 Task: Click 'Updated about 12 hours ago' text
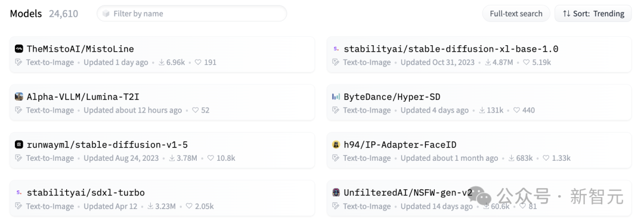point(132,110)
